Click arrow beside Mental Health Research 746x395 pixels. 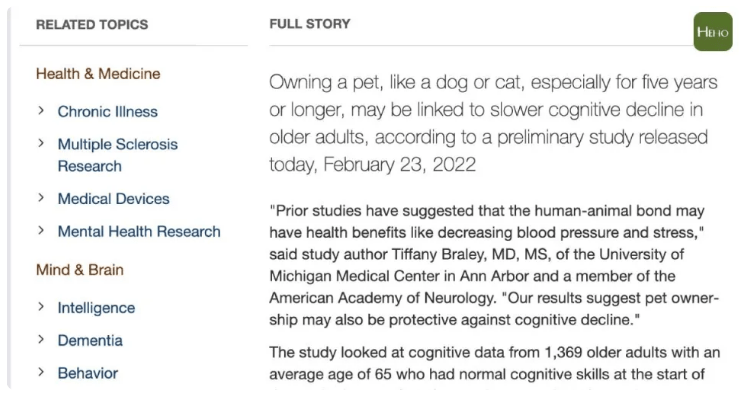point(41,231)
